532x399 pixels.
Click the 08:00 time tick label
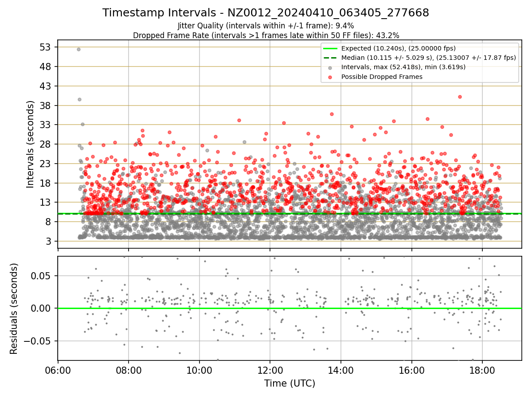point(129,370)
